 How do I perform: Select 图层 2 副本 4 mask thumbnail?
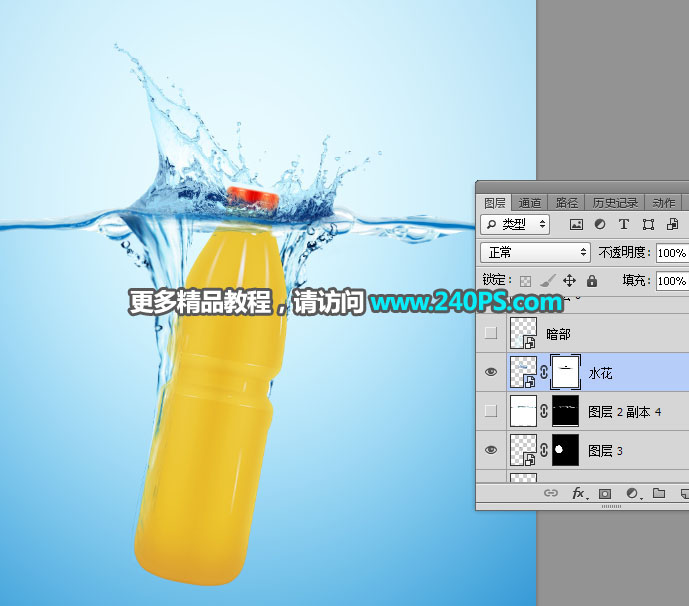click(x=566, y=411)
